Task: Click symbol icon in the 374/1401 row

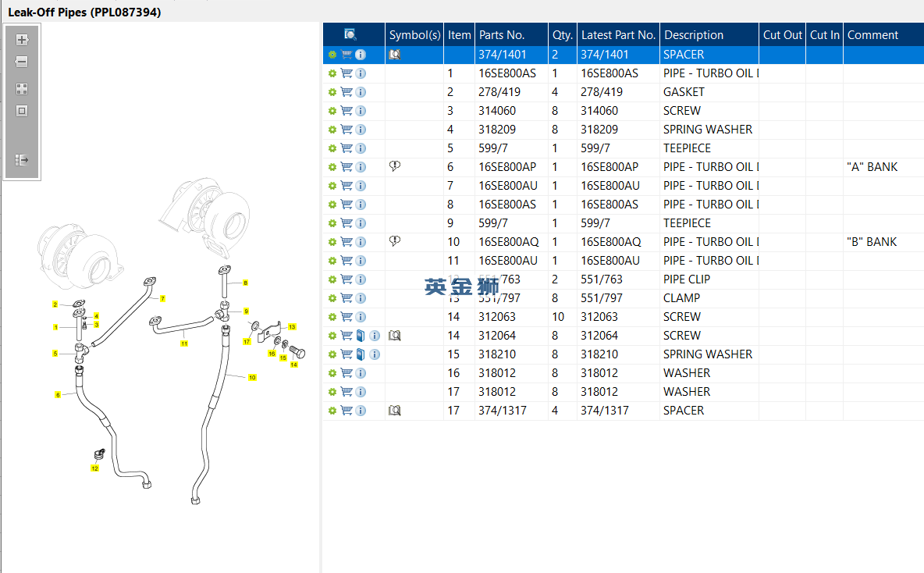Action: (x=395, y=54)
